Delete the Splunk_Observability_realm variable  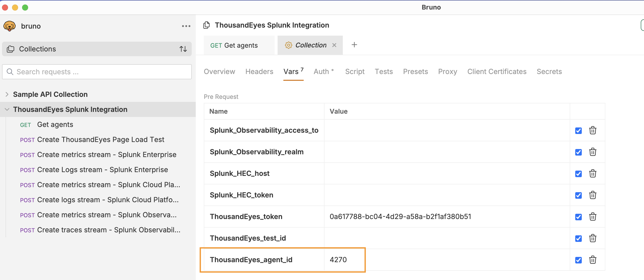(593, 152)
